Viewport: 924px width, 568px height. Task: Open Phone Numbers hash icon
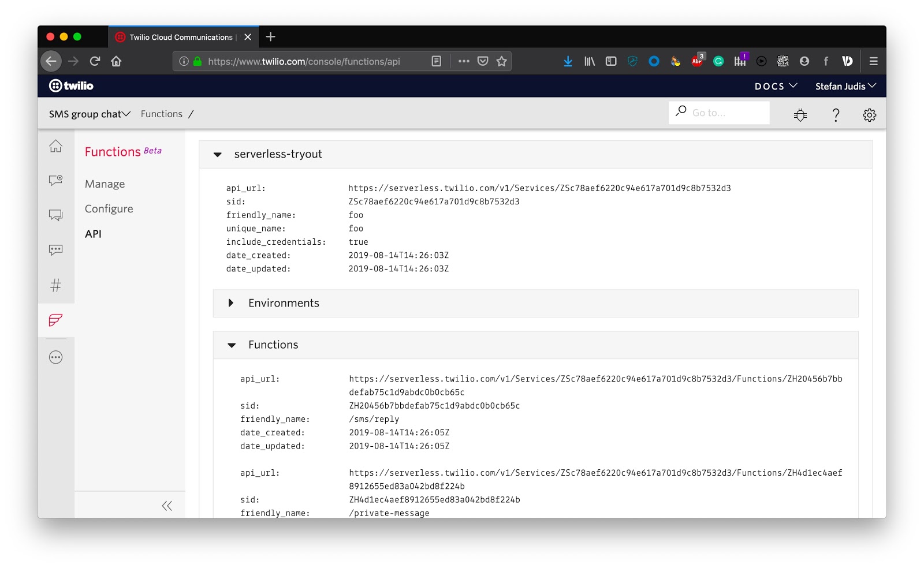click(56, 285)
